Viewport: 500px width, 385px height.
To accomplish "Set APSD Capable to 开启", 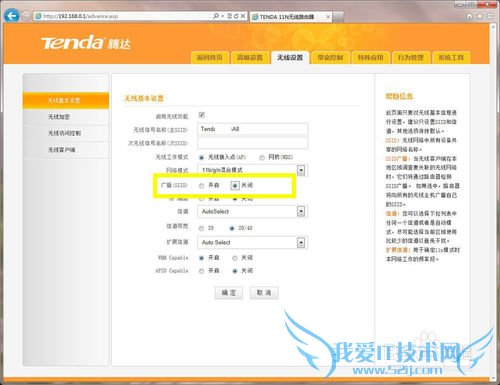I will coord(201,271).
